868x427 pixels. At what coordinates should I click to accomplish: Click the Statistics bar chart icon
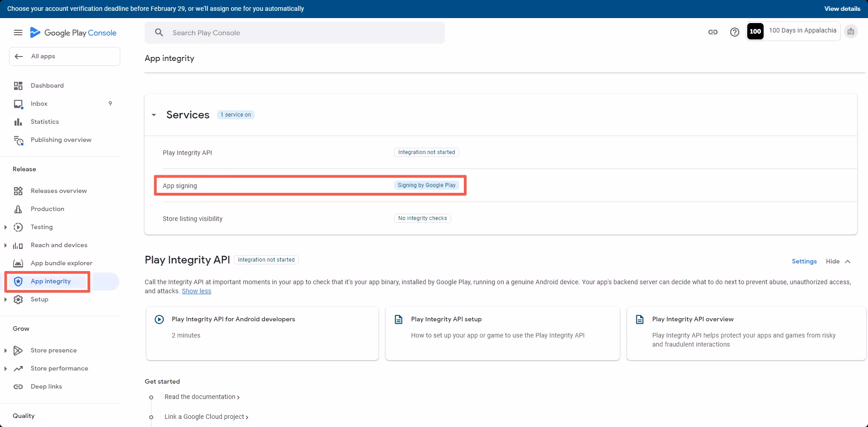click(x=18, y=122)
